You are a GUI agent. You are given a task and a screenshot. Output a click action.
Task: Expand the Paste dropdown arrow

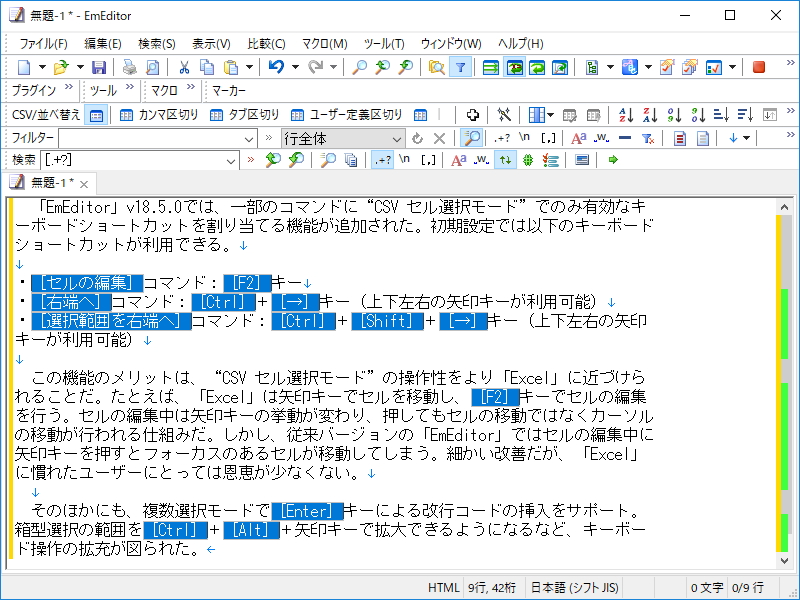coord(249,67)
